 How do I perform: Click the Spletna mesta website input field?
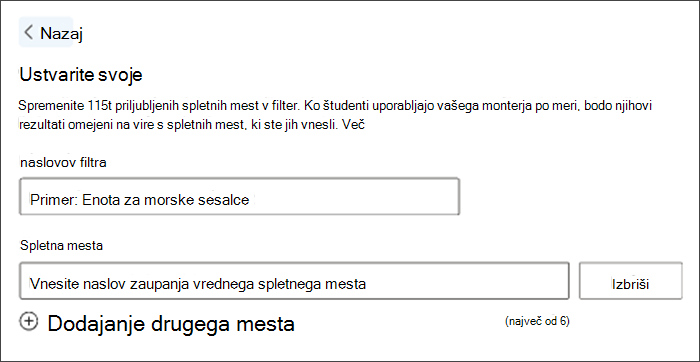click(294, 281)
